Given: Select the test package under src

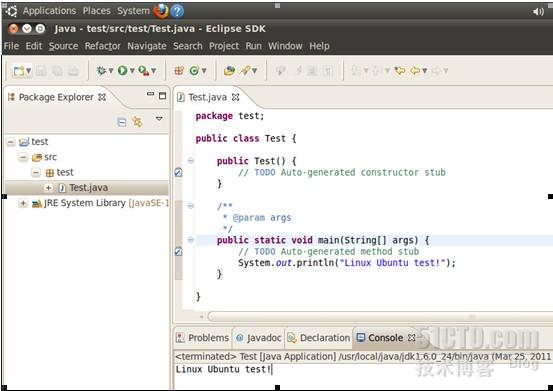Looking at the screenshot, I should coord(65,172).
